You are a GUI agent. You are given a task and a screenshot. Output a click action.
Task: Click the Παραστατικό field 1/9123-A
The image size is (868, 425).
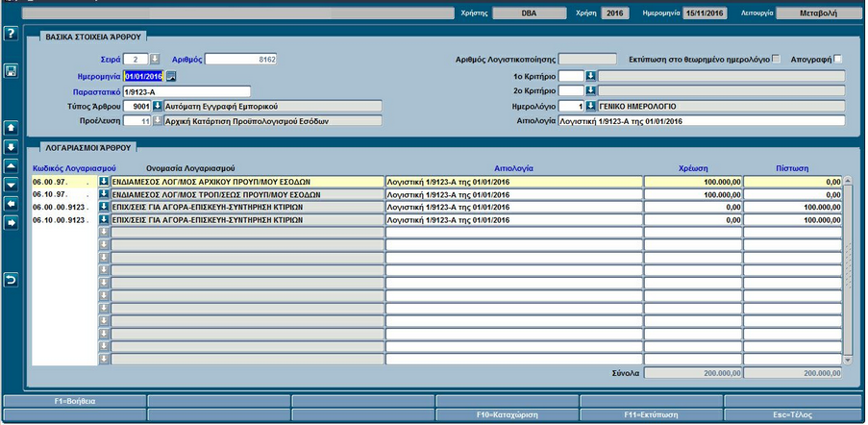(x=187, y=91)
